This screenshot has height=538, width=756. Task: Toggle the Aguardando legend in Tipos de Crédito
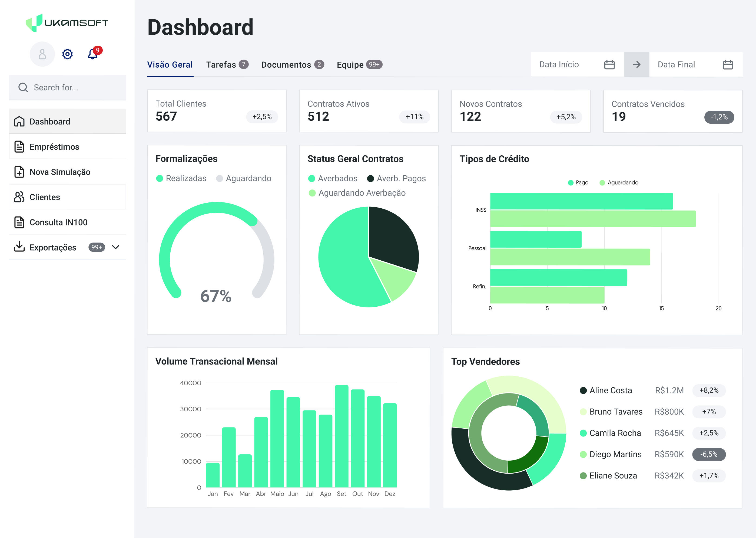coord(619,182)
